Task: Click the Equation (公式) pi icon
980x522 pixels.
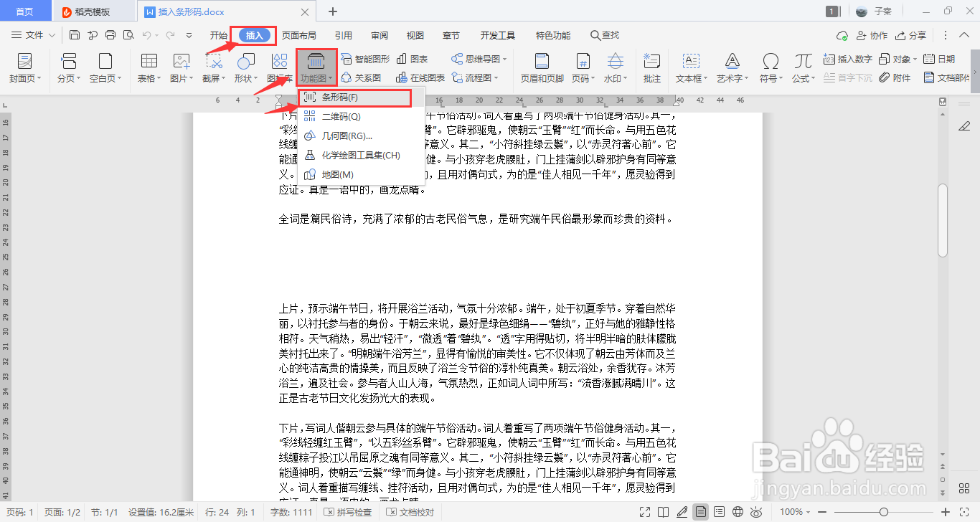Action: coord(803,61)
